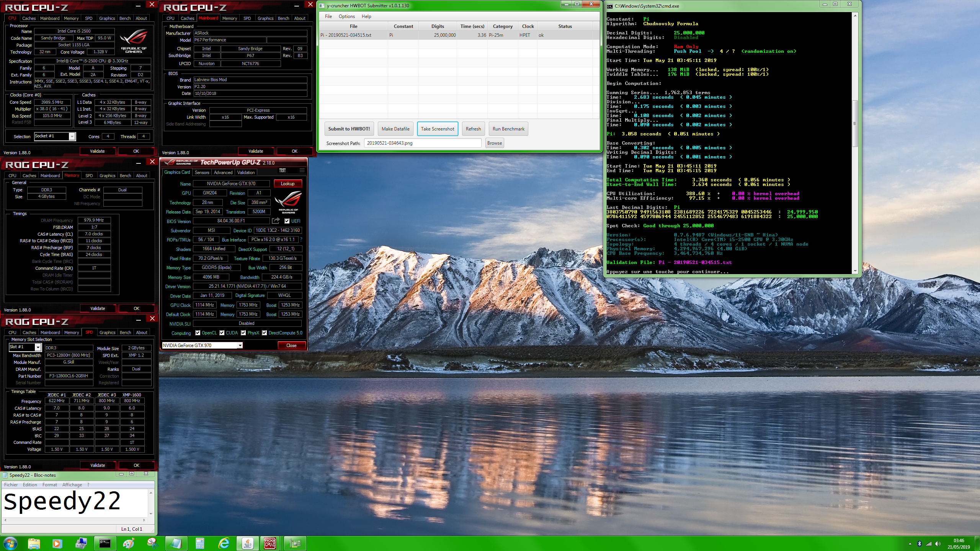Image resolution: width=980 pixels, height=551 pixels.
Task: Click the Lookup button in GPU-Z
Action: click(287, 184)
